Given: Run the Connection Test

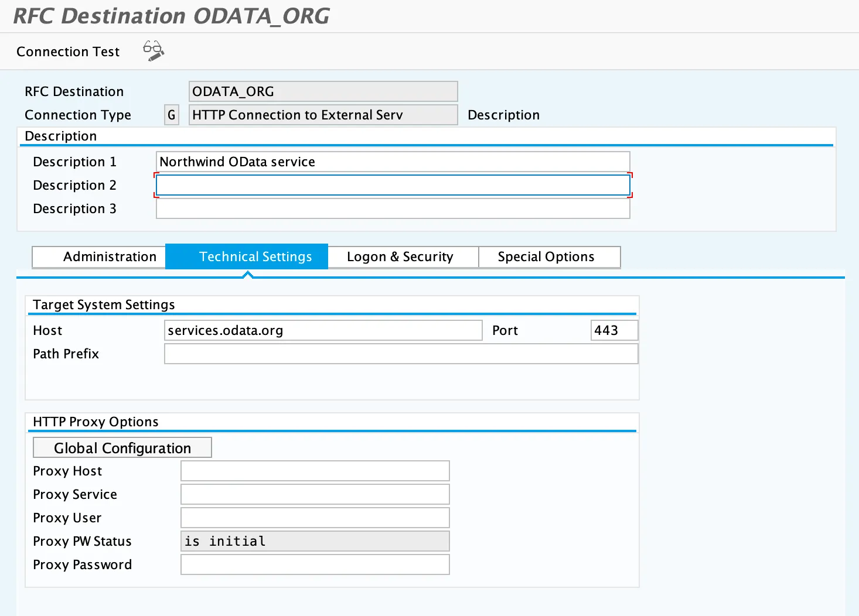Looking at the screenshot, I should coord(68,52).
